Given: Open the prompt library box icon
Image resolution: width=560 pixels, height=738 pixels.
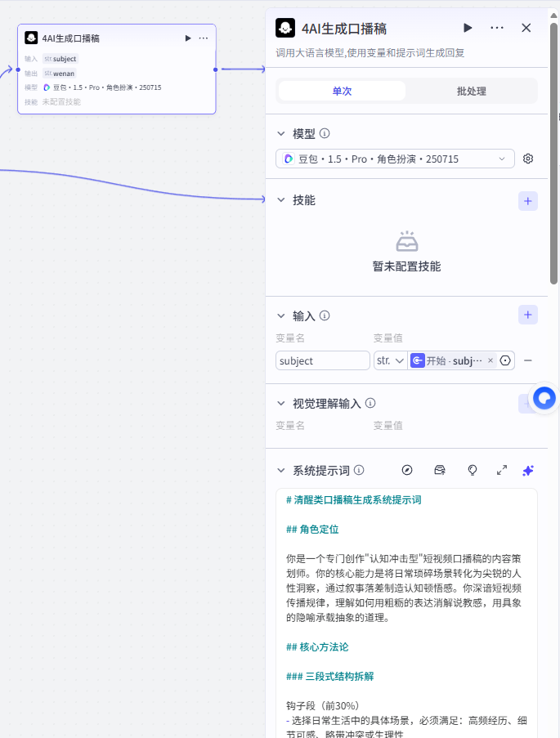Looking at the screenshot, I should [x=440, y=470].
